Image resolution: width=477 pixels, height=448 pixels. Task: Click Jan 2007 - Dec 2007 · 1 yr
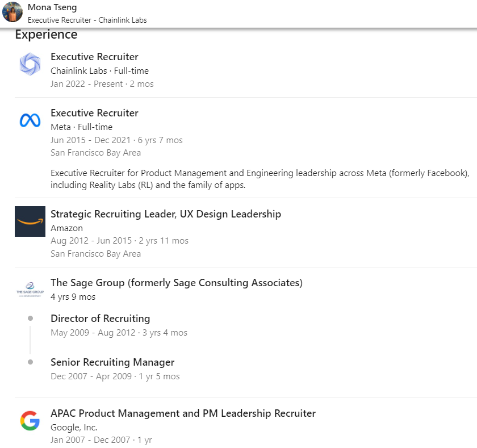click(x=101, y=440)
